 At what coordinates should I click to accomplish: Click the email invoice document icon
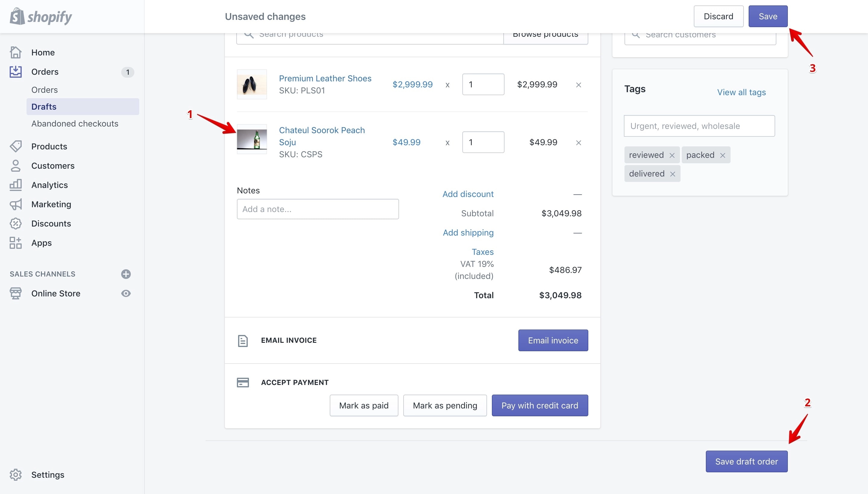[243, 341]
